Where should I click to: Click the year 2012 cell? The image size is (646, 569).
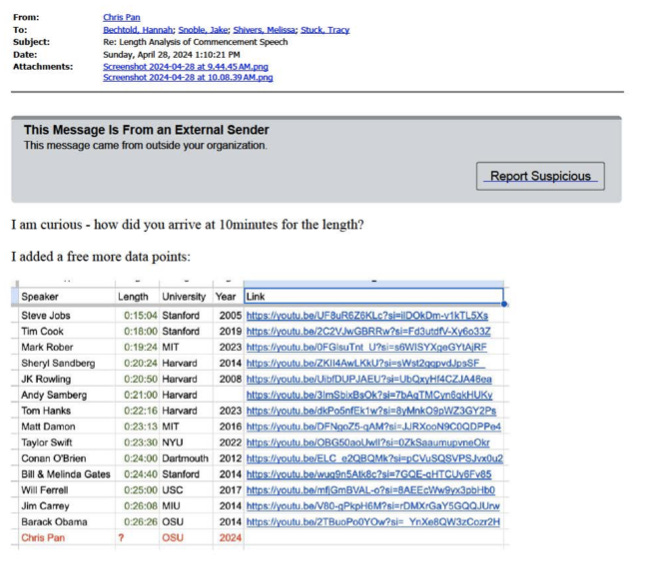pos(228,458)
